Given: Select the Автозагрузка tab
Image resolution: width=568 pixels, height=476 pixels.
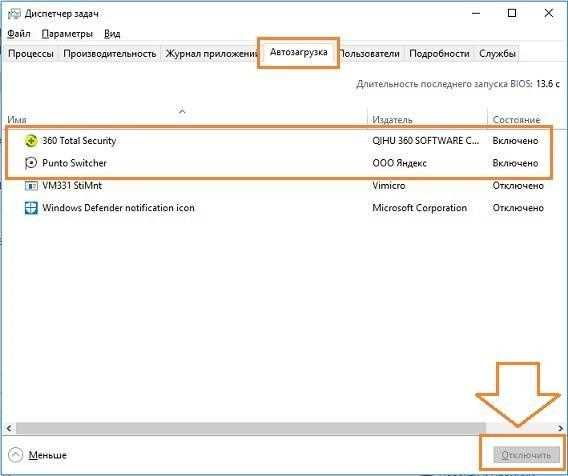Looking at the screenshot, I should click(298, 53).
